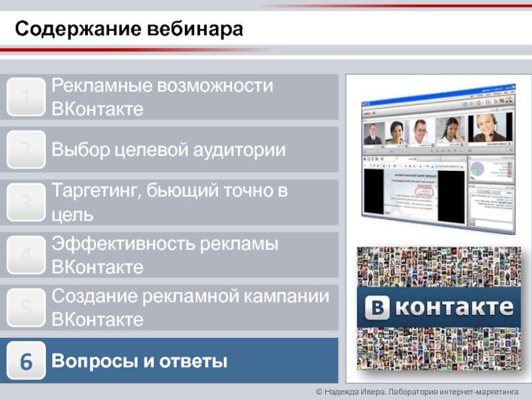This screenshot has height=399, width=532.
Task: Select item 1 'Рекламные возможности ВКонтакте'
Action: 169,97
